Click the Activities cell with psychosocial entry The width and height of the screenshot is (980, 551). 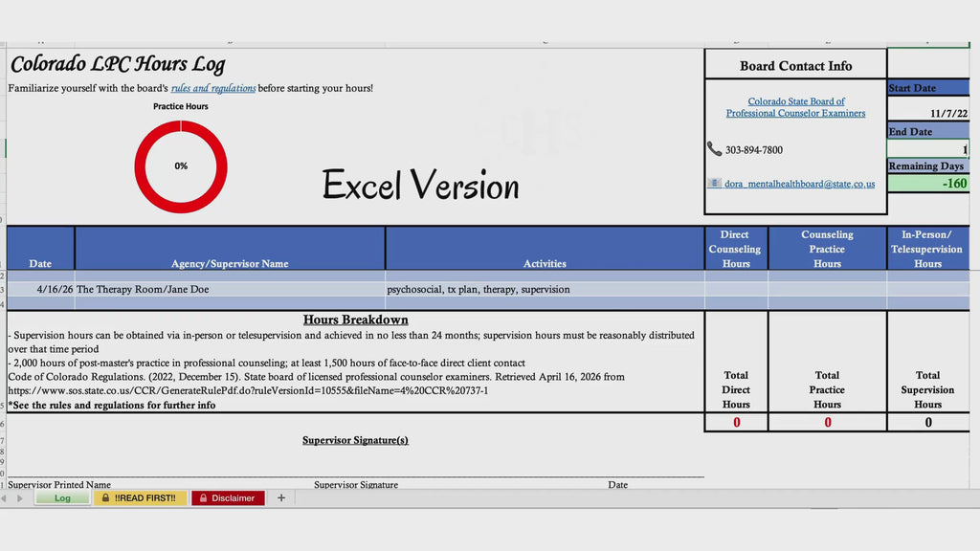pyautogui.click(x=545, y=289)
